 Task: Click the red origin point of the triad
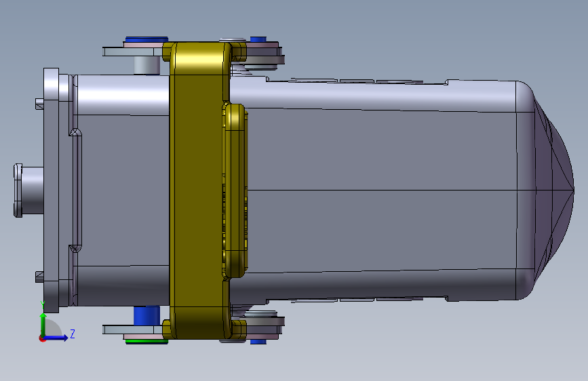[42, 339]
